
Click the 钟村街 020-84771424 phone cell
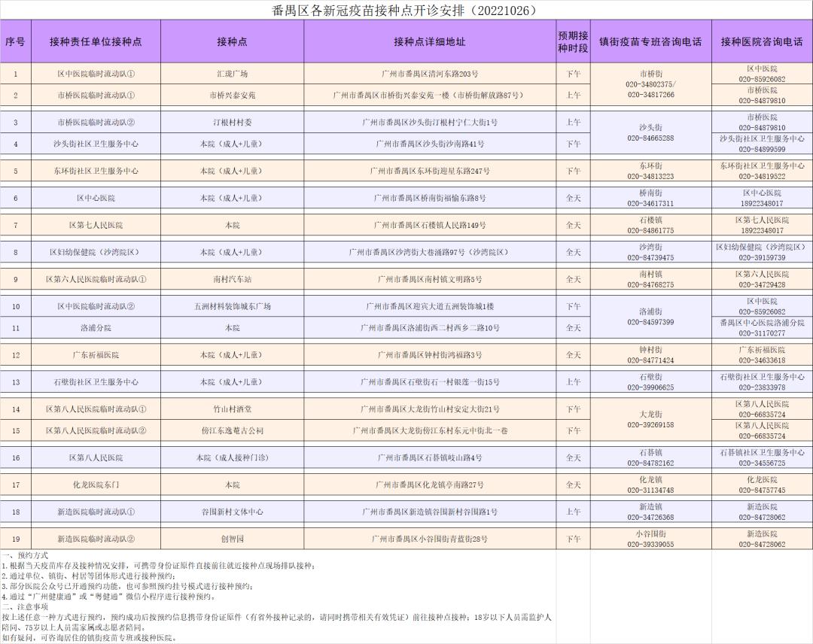(650, 355)
